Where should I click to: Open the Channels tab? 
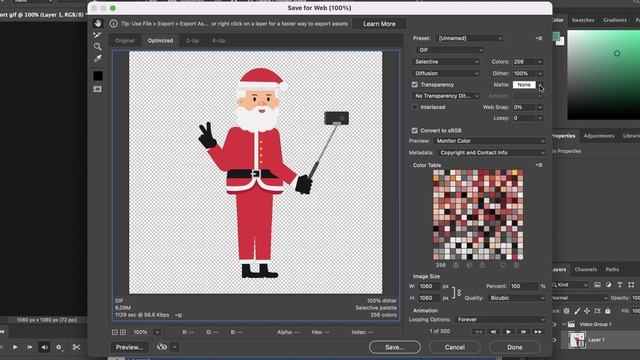586,269
